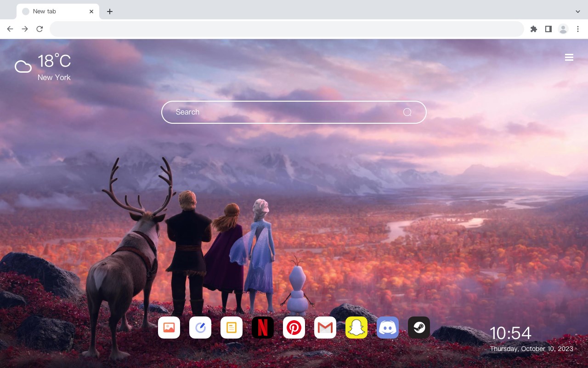Viewport: 588px width, 368px height.
Task: Open the Extensions puzzle icon
Action: tap(533, 29)
